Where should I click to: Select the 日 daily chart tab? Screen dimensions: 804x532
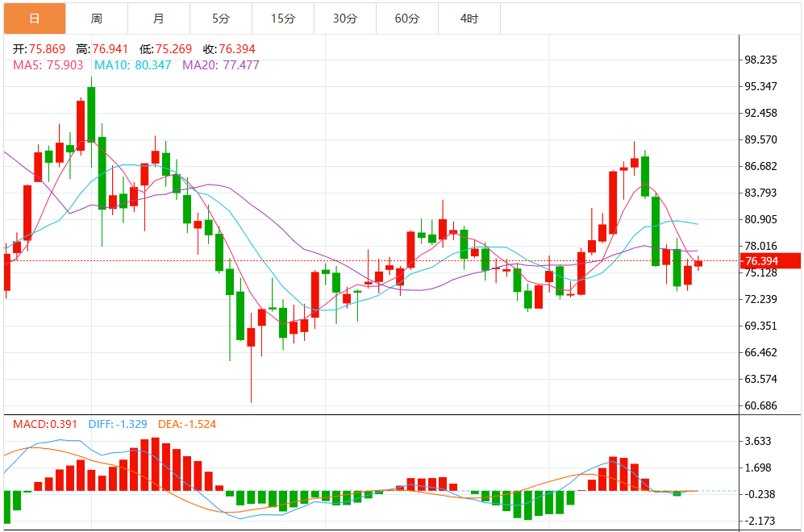pos(35,19)
